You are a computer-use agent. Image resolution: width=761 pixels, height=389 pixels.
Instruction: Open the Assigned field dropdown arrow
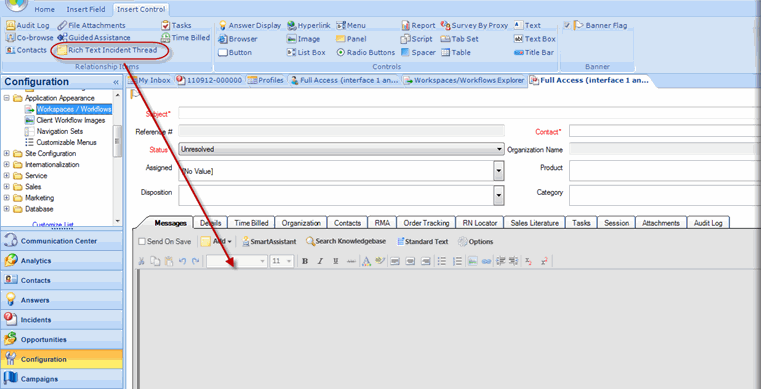pyautogui.click(x=499, y=171)
